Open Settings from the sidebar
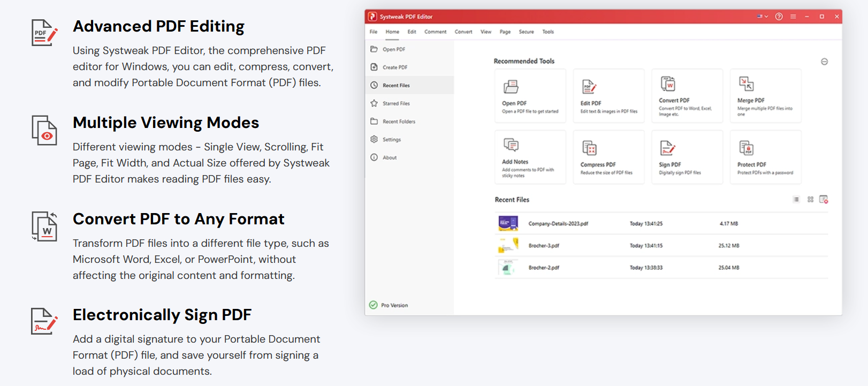 (x=409, y=139)
